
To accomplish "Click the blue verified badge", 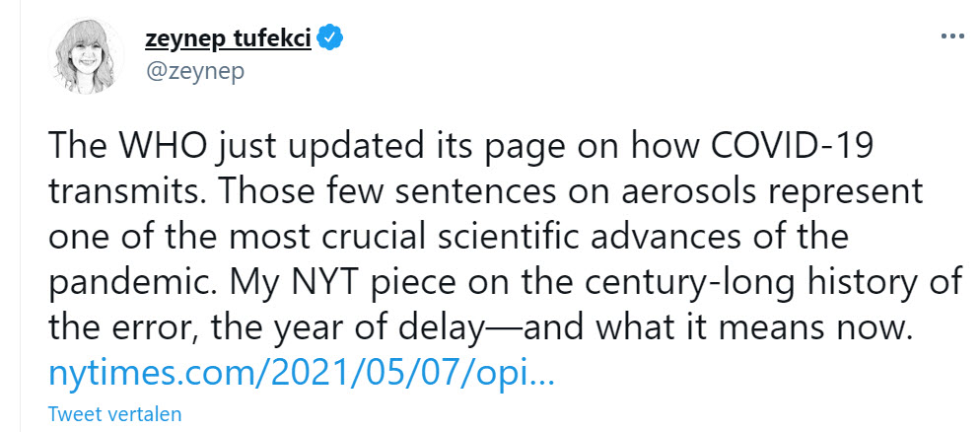I will coord(329,39).
